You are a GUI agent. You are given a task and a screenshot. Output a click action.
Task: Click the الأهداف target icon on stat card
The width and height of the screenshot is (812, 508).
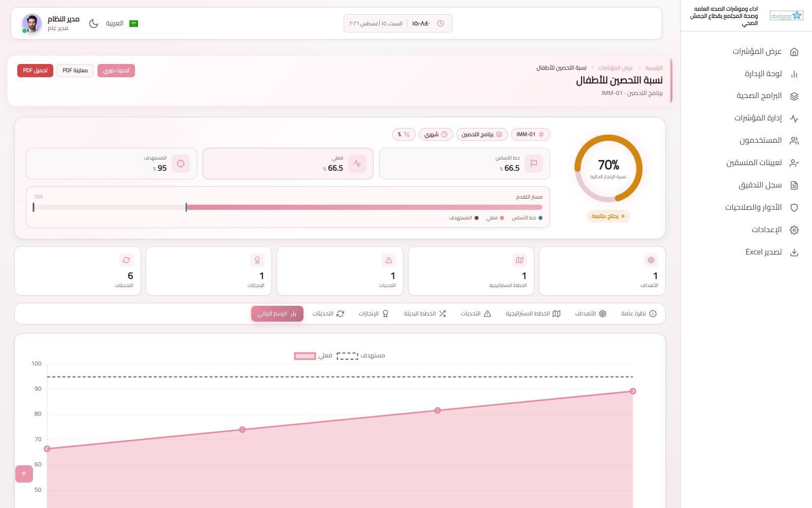click(x=651, y=260)
